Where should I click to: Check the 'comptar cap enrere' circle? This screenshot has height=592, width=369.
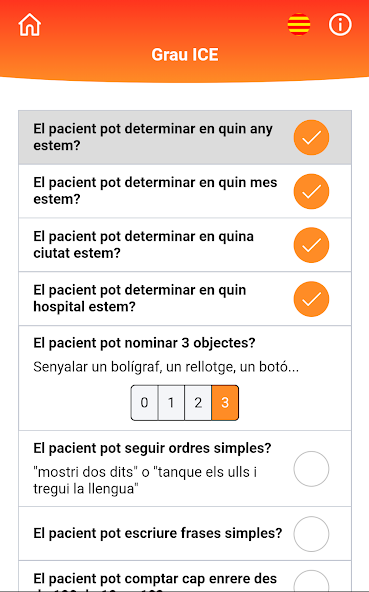click(311, 581)
